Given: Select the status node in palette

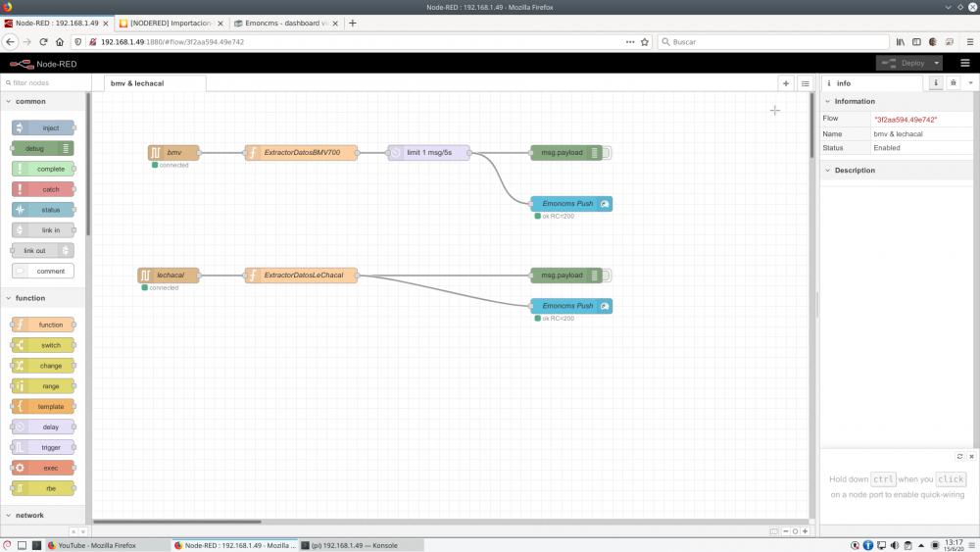Looking at the screenshot, I should point(43,210).
